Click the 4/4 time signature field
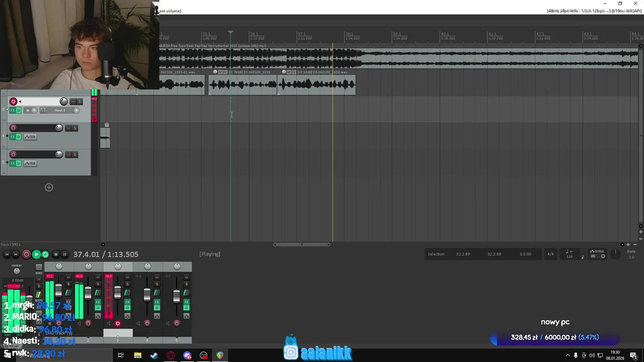 550,254
